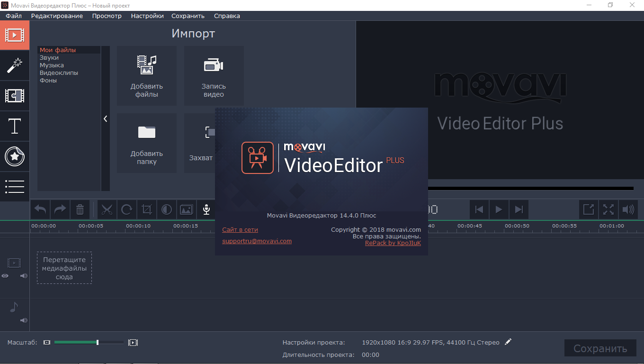
Task: Click zoom in timeline icon
Action: point(133,342)
